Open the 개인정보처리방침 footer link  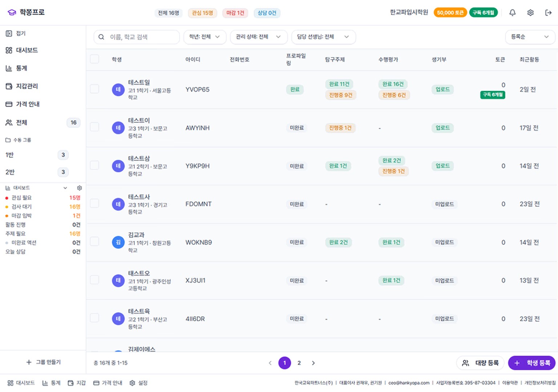[x=540, y=383]
